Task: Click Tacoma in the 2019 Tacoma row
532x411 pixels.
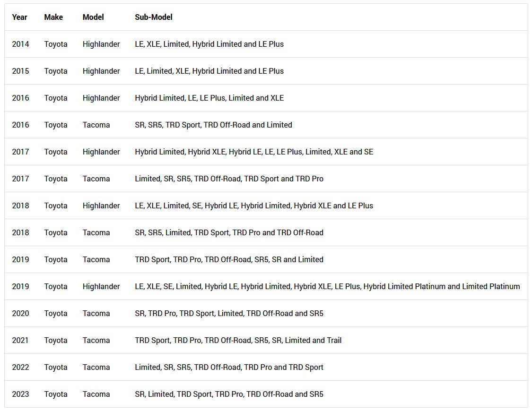Action: 96,259
